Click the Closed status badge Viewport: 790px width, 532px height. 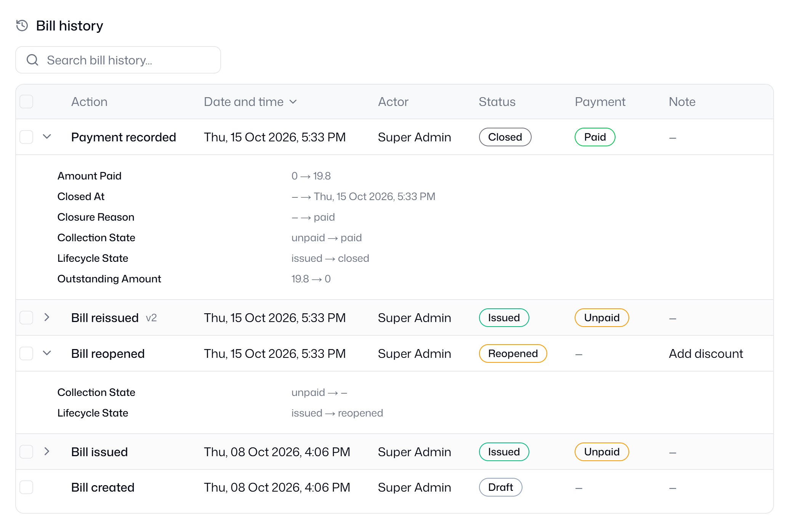click(x=505, y=137)
